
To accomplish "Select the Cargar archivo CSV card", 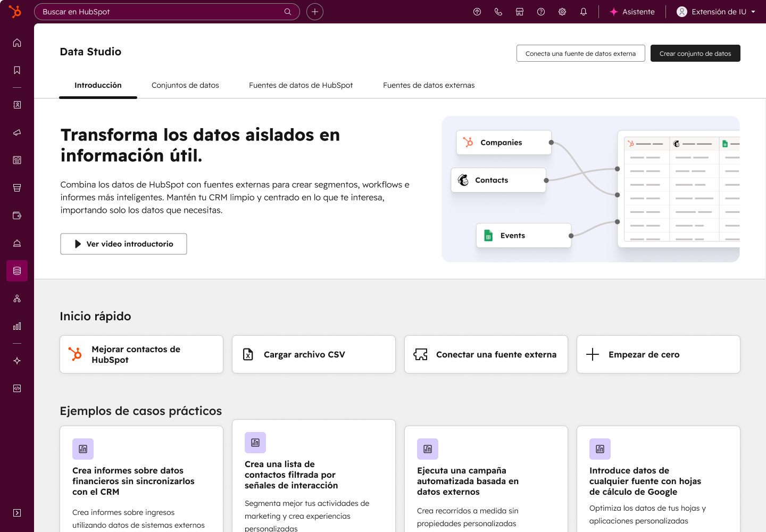I will point(314,354).
